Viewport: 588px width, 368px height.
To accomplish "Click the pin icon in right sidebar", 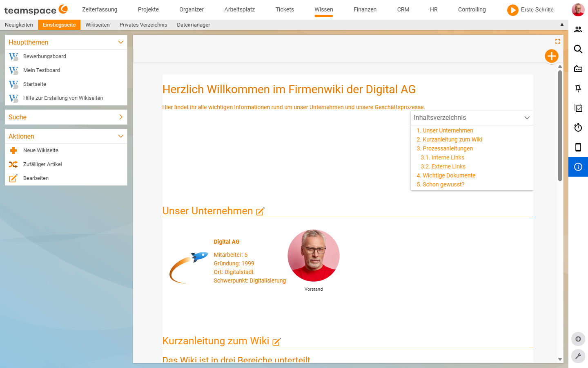I will (578, 88).
